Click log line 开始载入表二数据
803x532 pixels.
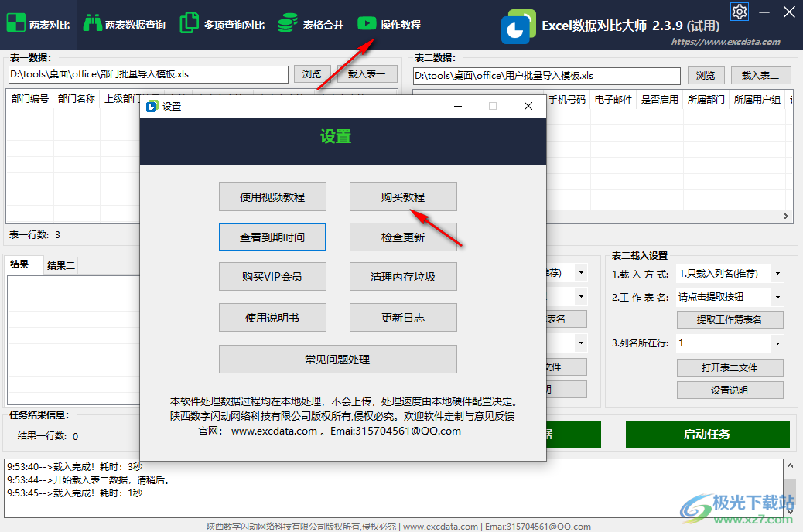tap(89, 479)
